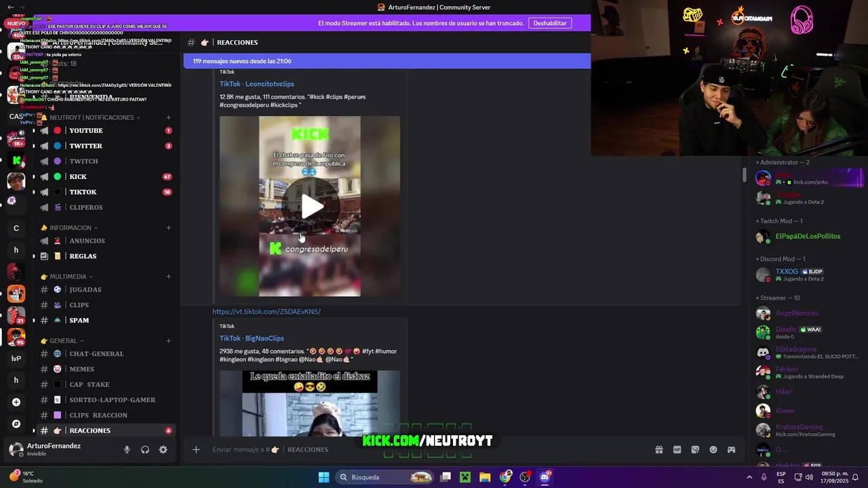This screenshot has height=488, width=868.
Task: Click Deshabilitar streamer mode button
Action: 550,23
